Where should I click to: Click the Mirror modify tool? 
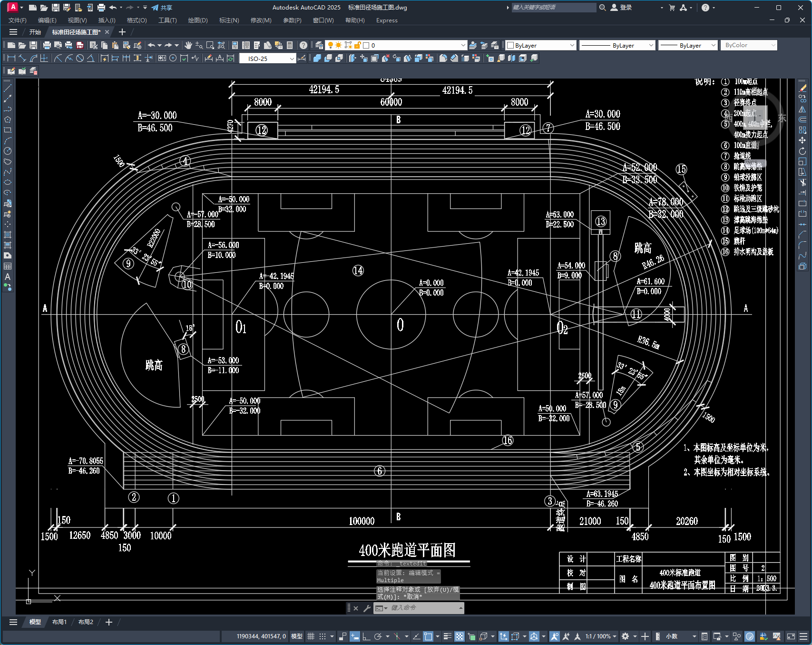(802, 109)
